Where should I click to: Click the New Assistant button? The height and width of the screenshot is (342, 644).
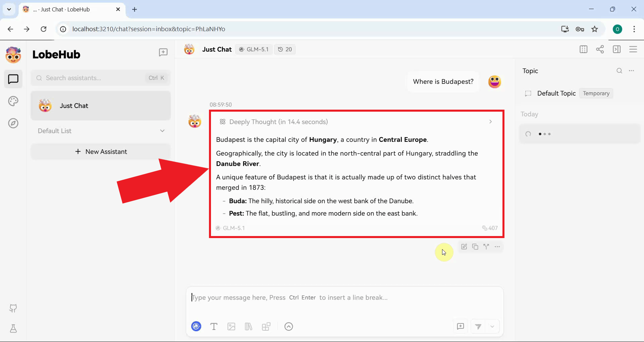101,152
